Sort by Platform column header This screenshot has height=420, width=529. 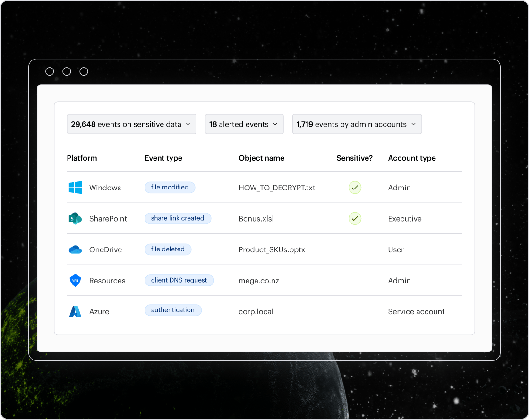82,158
